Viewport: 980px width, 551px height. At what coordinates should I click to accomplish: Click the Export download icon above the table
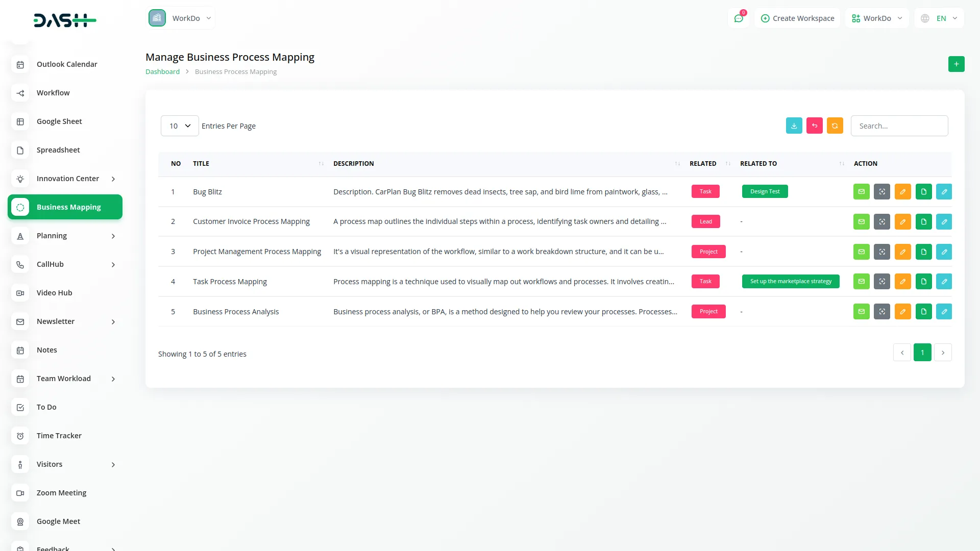click(x=794, y=126)
